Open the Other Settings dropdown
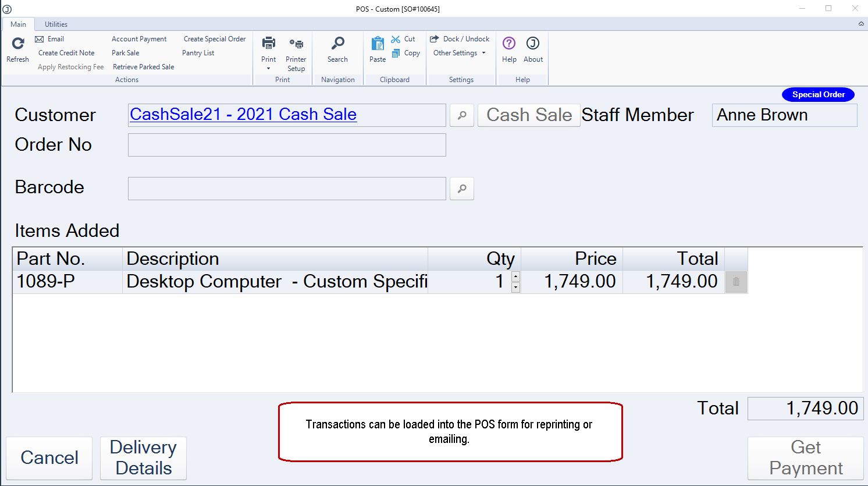The width and height of the screenshot is (868, 486). click(x=460, y=53)
